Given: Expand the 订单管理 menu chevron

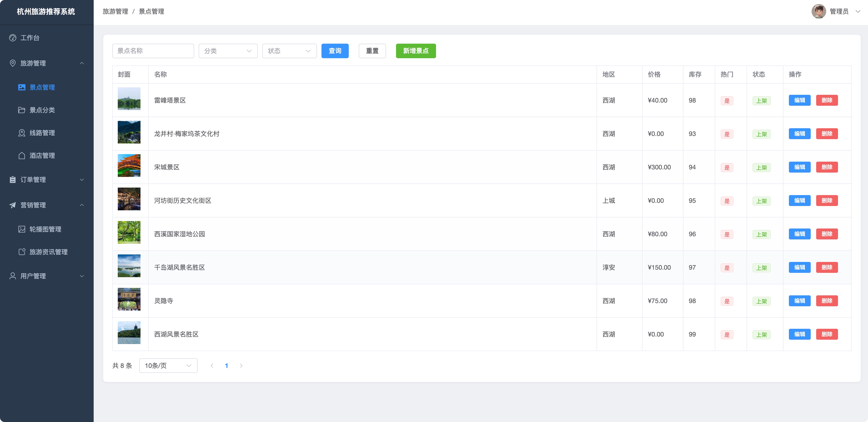Looking at the screenshot, I should click(82, 180).
